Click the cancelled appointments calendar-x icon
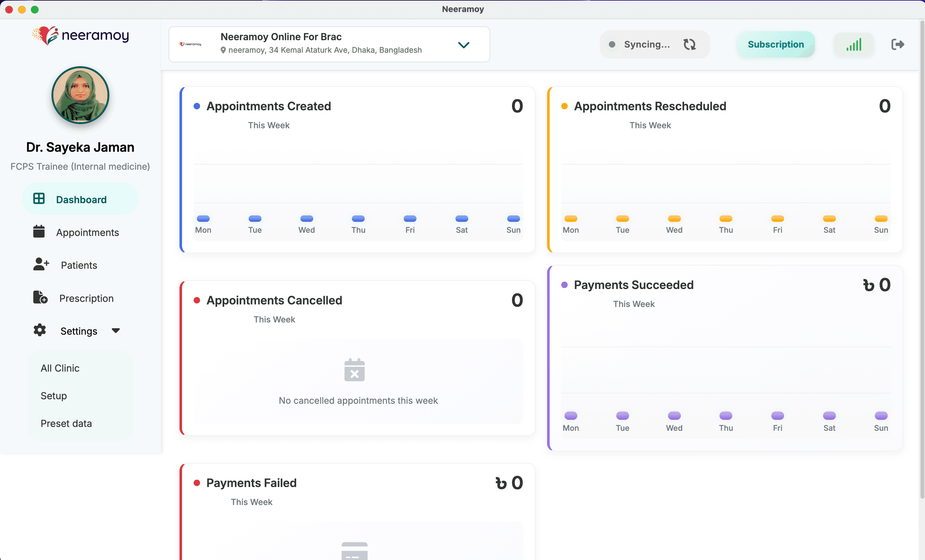Viewport: 925px width, 560px height. click(x=354, y=370)
